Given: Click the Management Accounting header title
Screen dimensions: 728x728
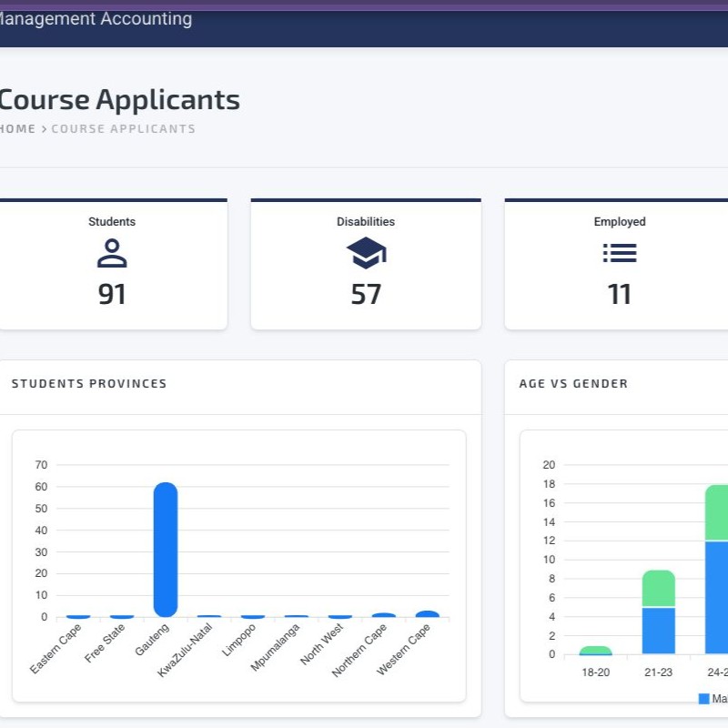Looking at the screenshot, I should [95, 19].
